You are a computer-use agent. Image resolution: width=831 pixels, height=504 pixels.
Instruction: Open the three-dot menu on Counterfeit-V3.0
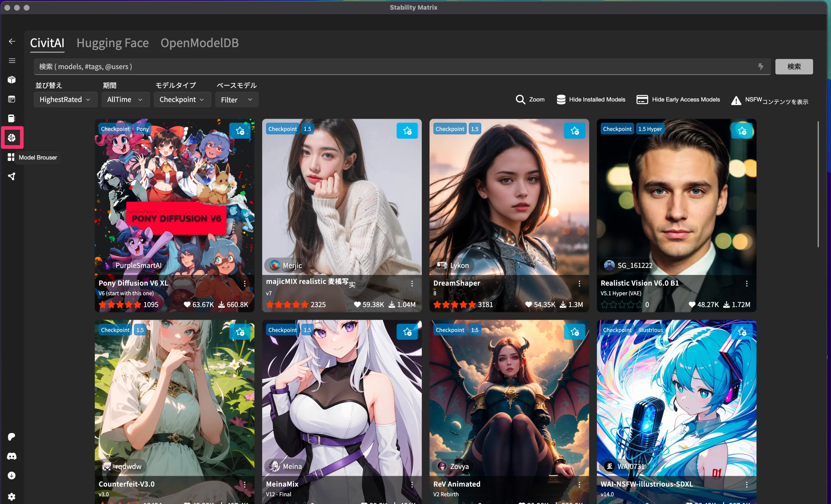click(244, 484)
